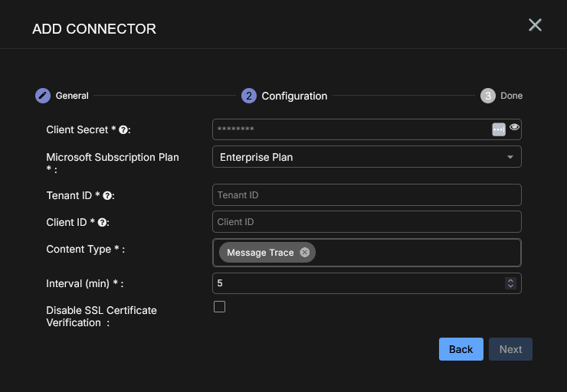
Task: Click the Configuration step number 2 icon
Action: click(x=249, y=96)
